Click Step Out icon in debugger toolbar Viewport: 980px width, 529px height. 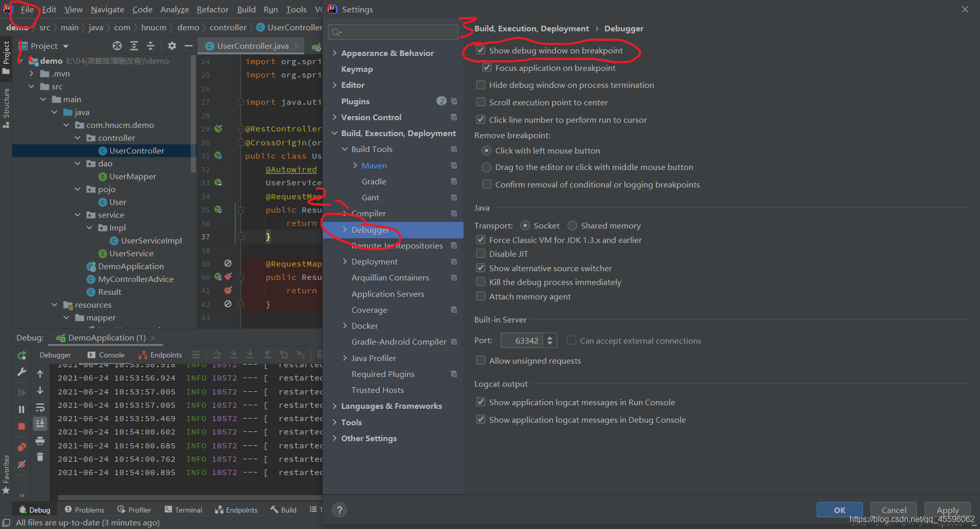(267, 355)
